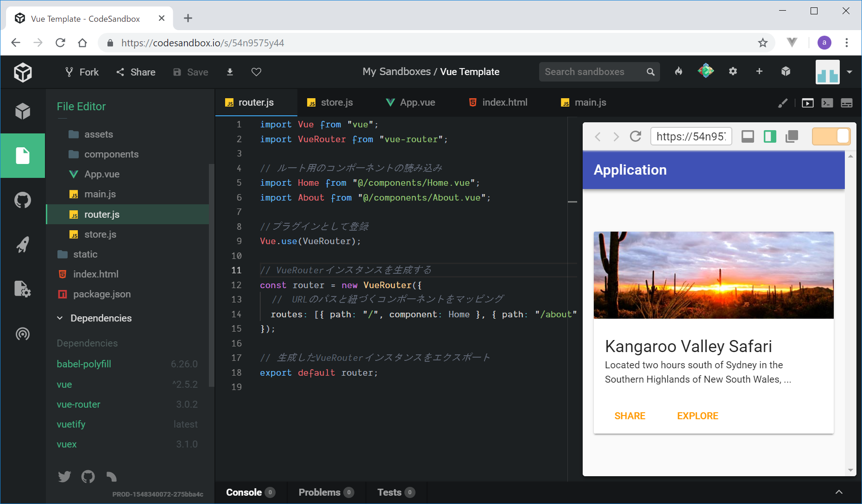The width and height of the screenshot is (862, 504).
Task: Open the Live broadcast panel
Action: coord(22,334)
